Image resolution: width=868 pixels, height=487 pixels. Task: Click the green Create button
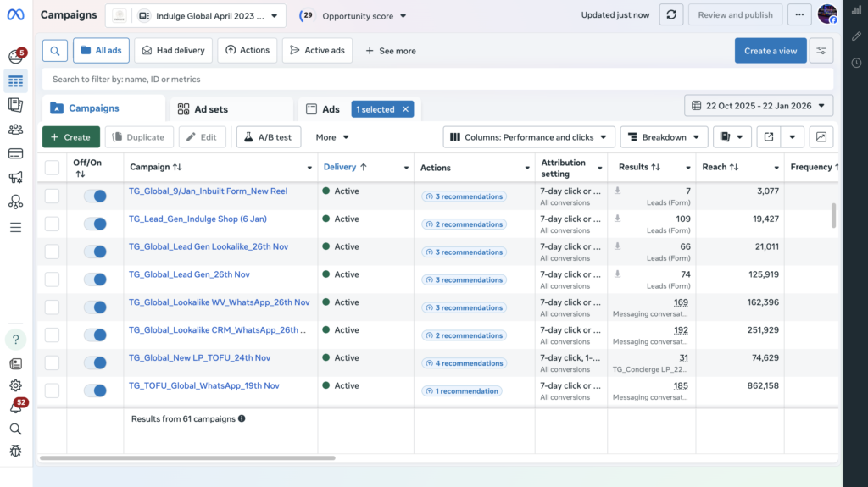(x=71, y=137)
